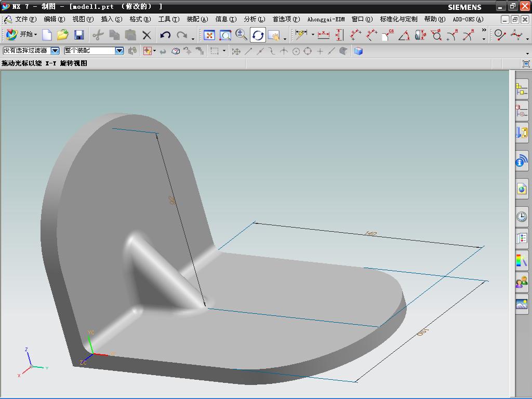Select the Vertical dimension tool
This screenshot has height=399, width=532.
[x=339, y=35]
